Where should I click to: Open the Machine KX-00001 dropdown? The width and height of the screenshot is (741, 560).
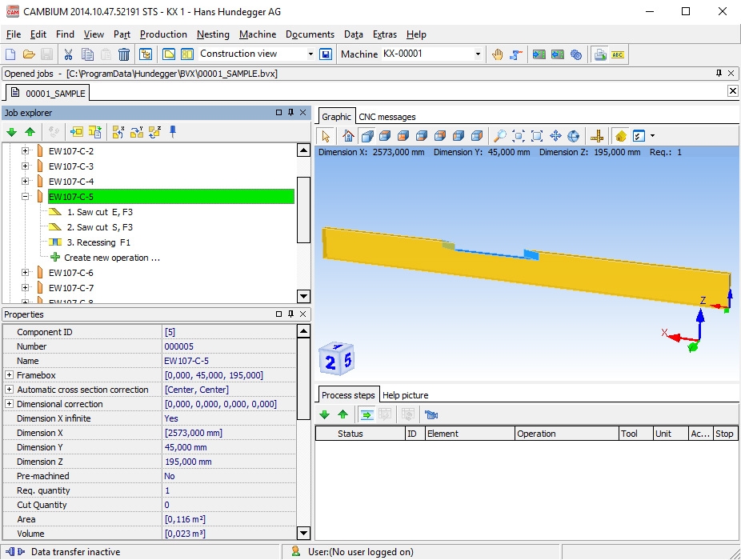(x=478, y=54)
